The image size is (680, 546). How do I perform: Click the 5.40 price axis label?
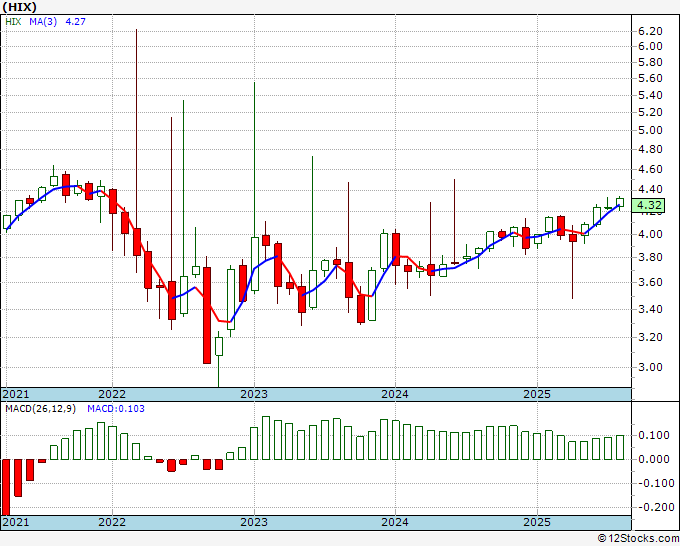click(x=650, y=95)
